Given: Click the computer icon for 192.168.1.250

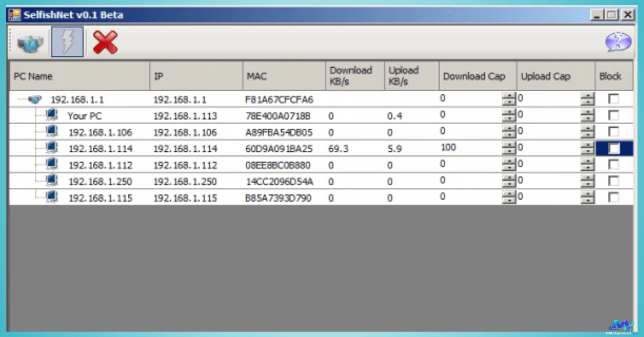Looking at the screenshot, I should click(52, 181).
